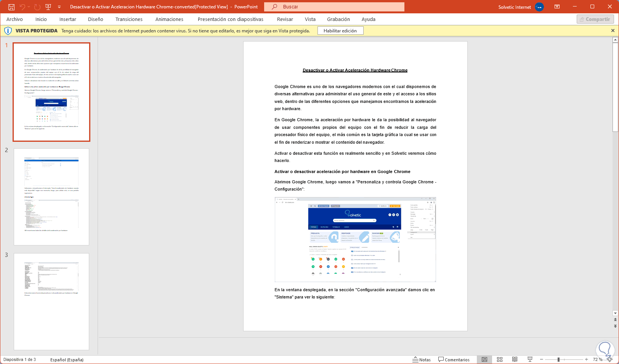
Task: Close the Protected View message bar
Action: pyautogui.click(x=613, y=30)
